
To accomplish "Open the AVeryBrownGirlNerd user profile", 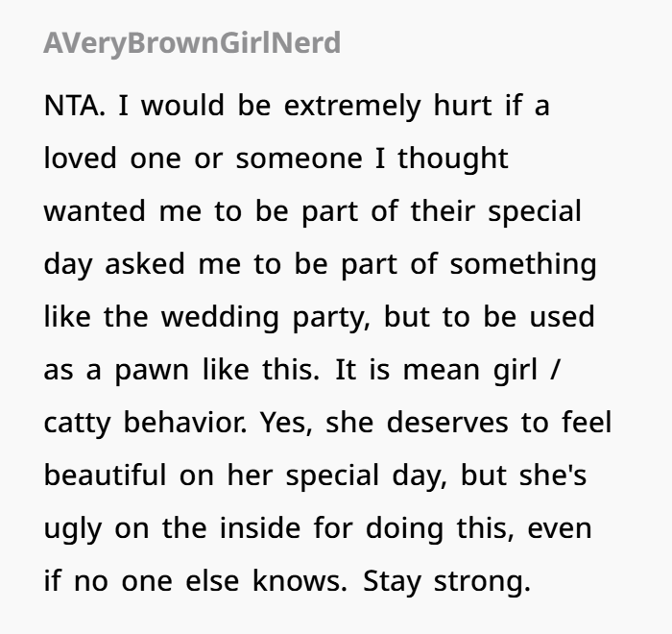I will (192, 43).
